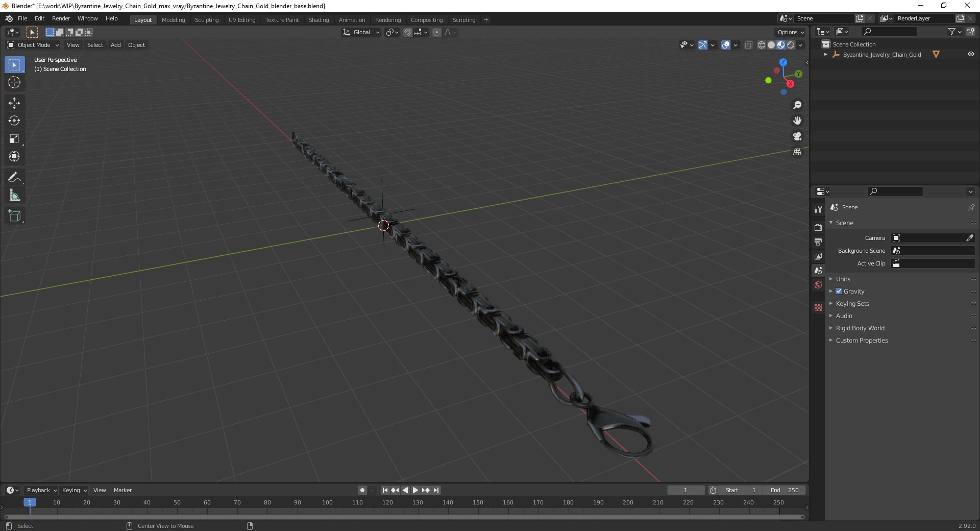Viewport: 980px width, 531px height.
Task: Activate the Select Box tool
Action: 14,64
